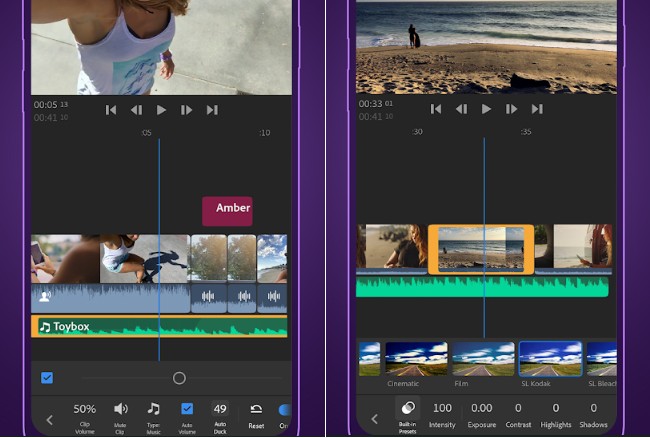Select the highlighted beach clip in right timeline
This screenshot has height=438, width=650.
coord(481,249)
